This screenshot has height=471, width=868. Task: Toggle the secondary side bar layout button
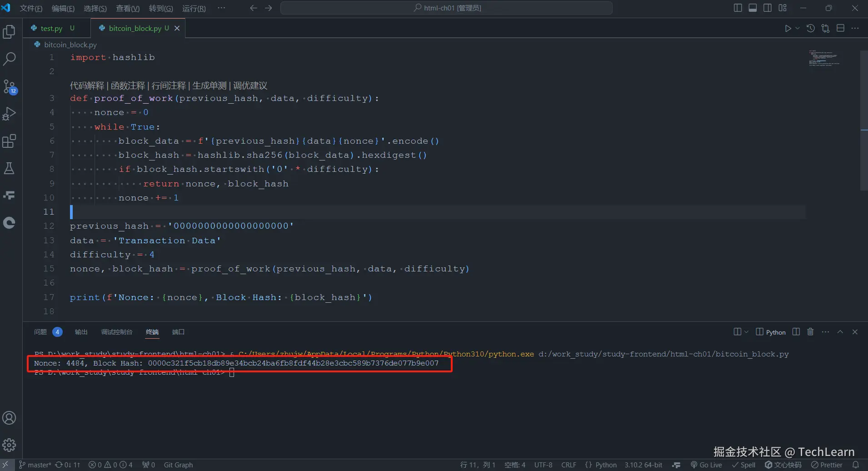coord(768,8)
